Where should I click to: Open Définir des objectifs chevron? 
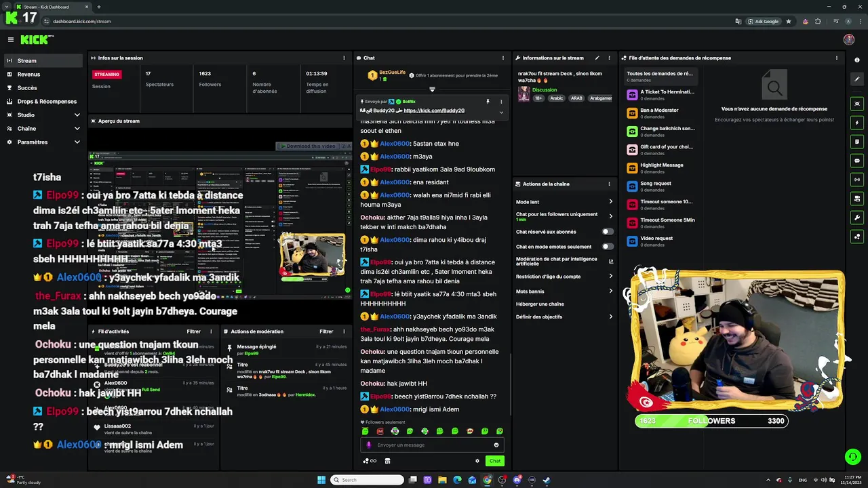[610, 317]
